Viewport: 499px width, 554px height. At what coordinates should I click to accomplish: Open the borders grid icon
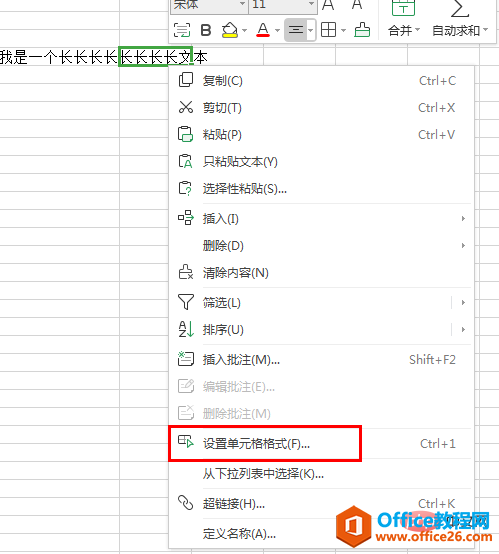point(328,30)
